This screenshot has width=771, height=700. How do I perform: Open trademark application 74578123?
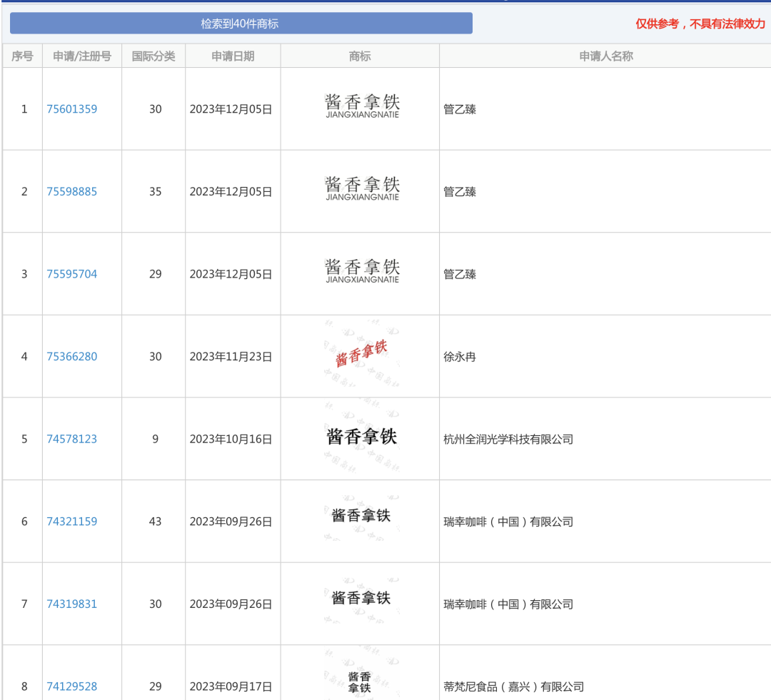click(x=71, y=439)
